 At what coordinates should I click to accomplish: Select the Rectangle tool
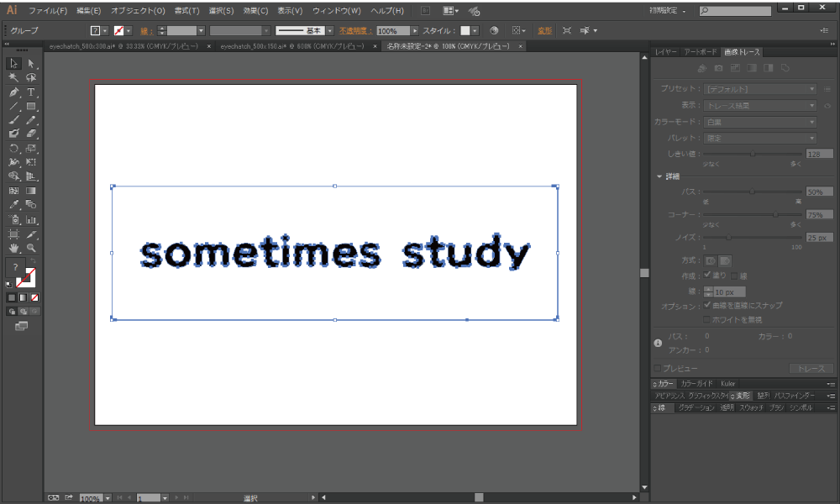click(31, 106)
